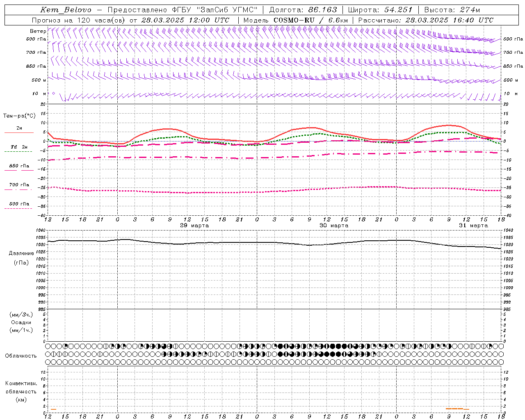Click the 31 марта date label
This screenshot has width=525, height=420.
(473, 226)
